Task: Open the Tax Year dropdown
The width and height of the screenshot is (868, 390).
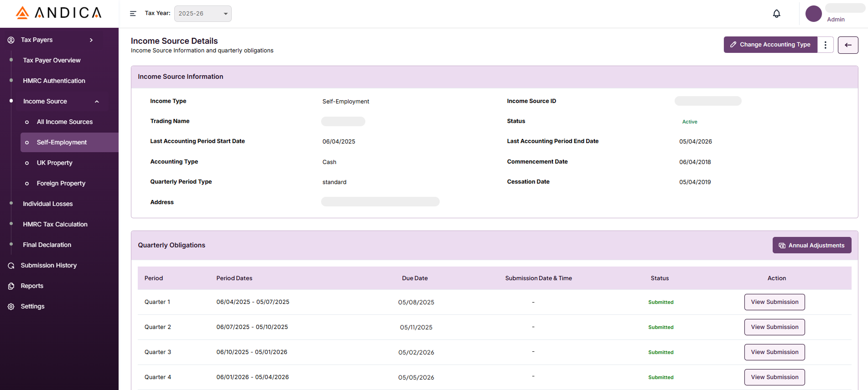Action: [x=203, y=14]
